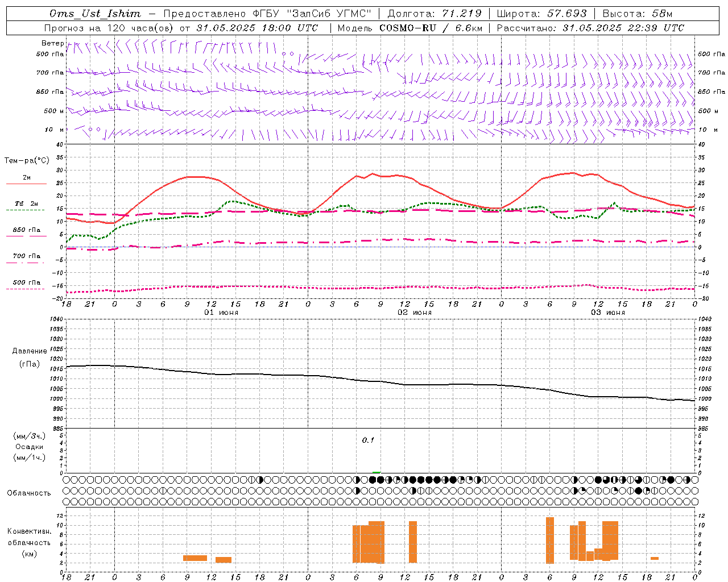Screen dimensions: 728x582
Task: Click the station name Oms_Ust_Ishim
Action: coord(95,14)
